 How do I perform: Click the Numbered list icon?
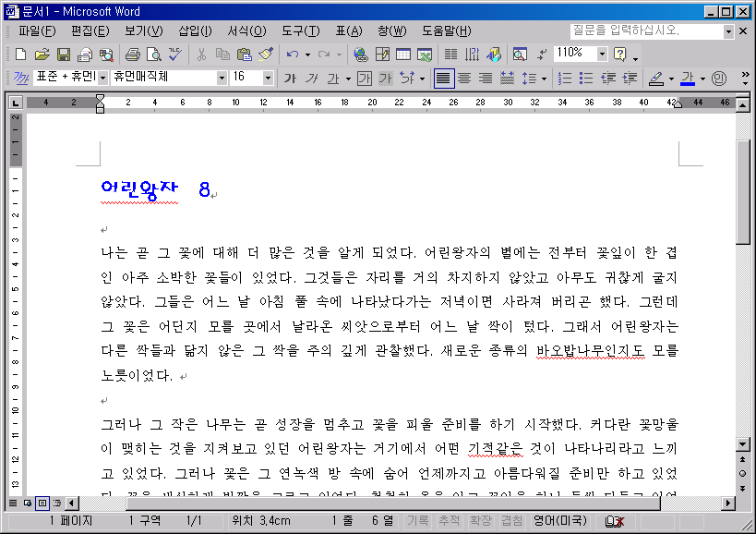pyautogui.click(x=565, y=79)
